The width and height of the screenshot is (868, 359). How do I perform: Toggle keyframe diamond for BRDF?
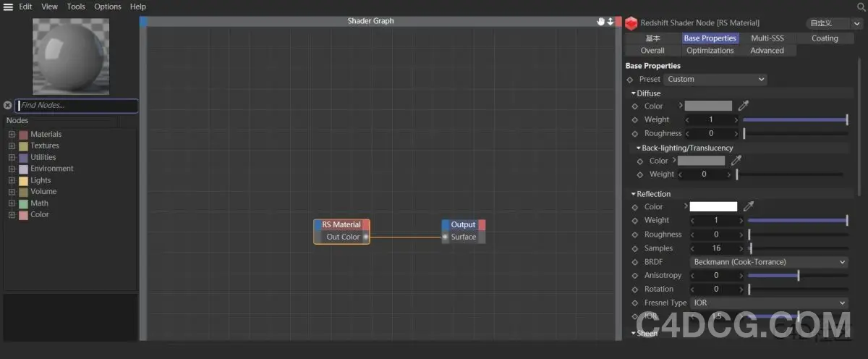(635, 262)
